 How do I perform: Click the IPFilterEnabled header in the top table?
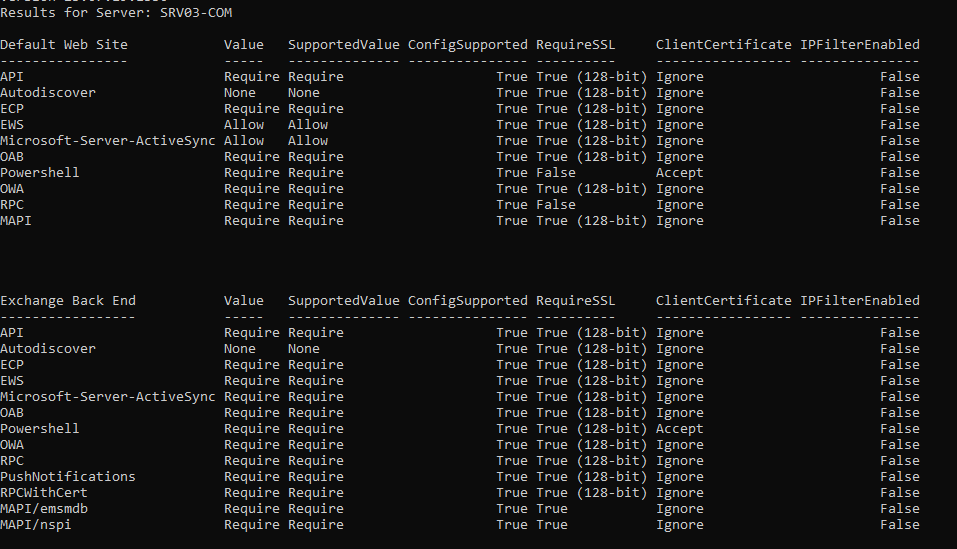coord(859,45)
